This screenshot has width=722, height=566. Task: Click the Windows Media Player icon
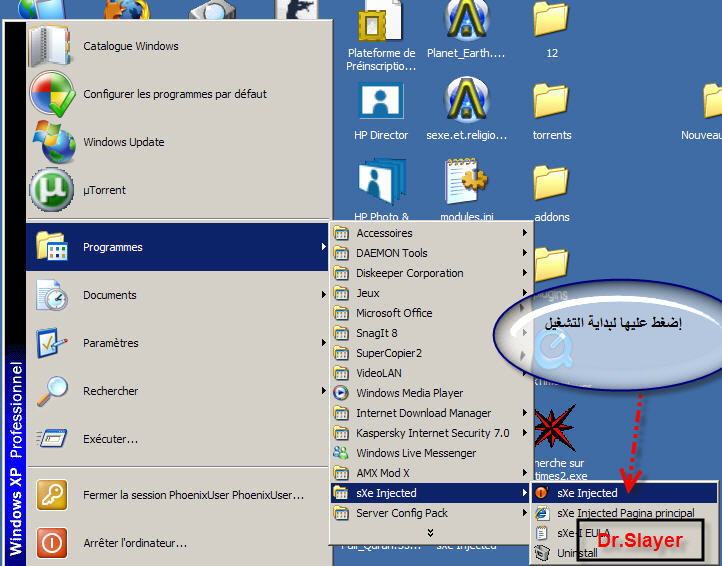point(341,393)
